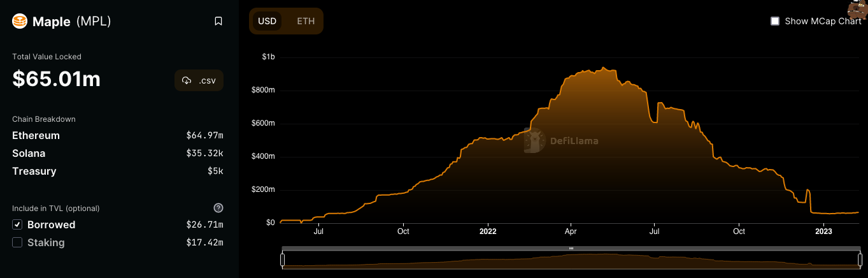Click the $65.01m total value figure

pos(56,79)
